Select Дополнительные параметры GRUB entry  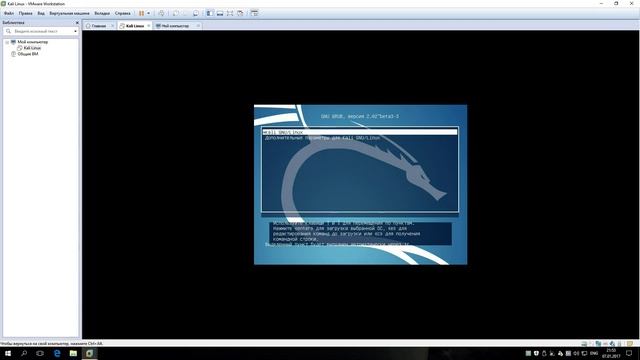322,138
